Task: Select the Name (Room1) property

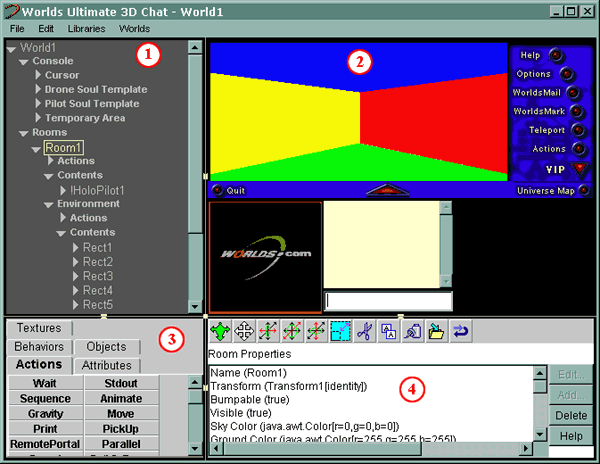Action: [249, 373]
